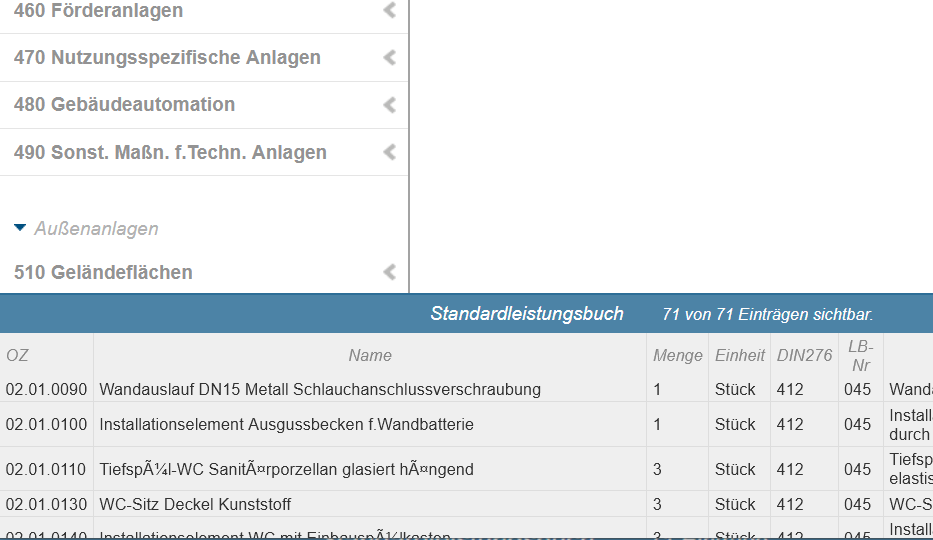
Task: Open the 470 Nutzungsspezifische Anlagen category
Action: [x=167, y=58]
